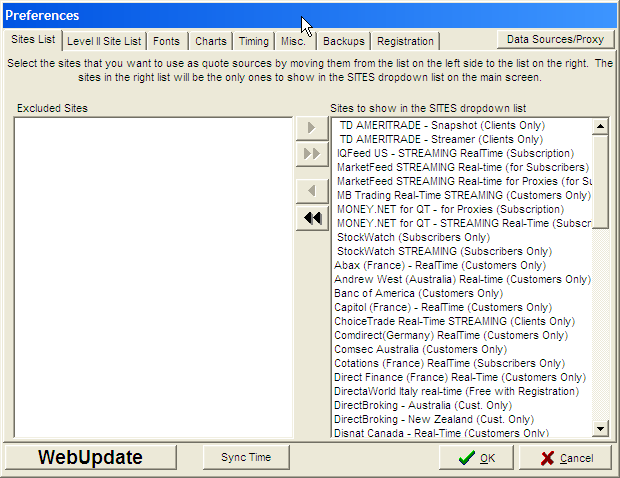
Task: Select MarketFeed STREAMING Real-time (for Subscribers)
Action: (461, 167)
